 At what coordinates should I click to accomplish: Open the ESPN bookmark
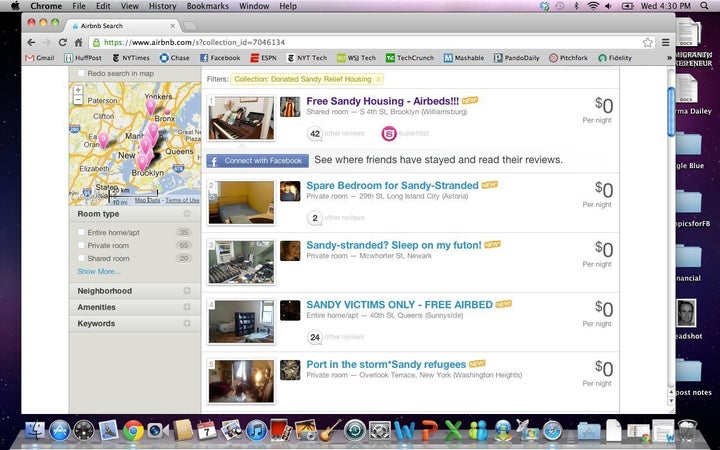tap(264, 58)
